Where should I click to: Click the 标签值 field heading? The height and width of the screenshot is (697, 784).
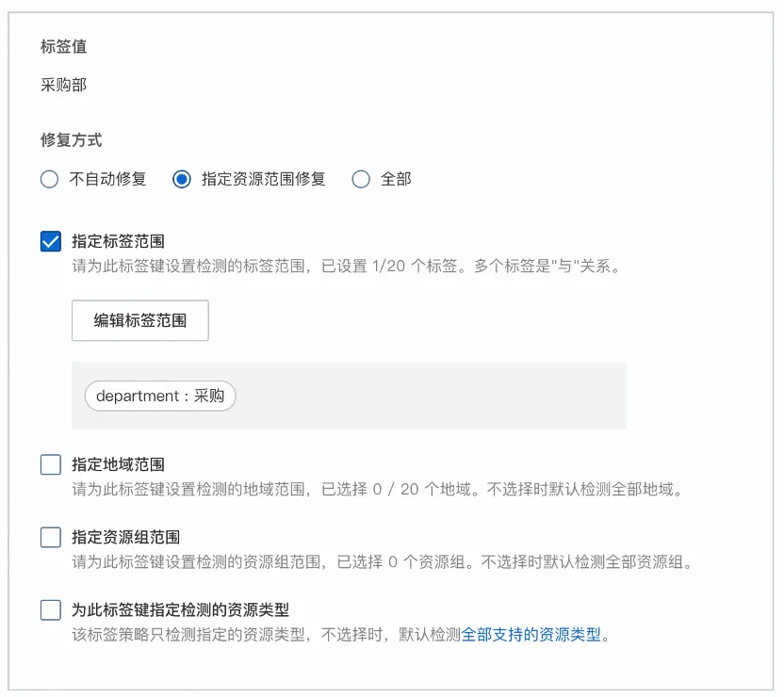click(x=64, y=46)
